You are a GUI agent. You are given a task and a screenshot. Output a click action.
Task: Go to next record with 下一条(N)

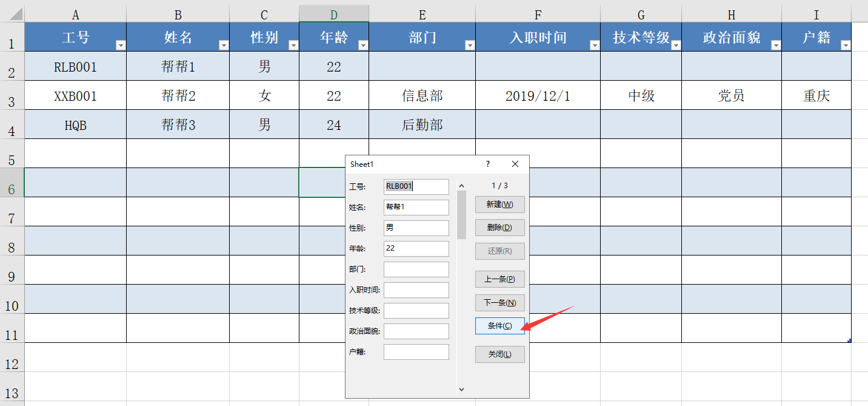[499, 303]
